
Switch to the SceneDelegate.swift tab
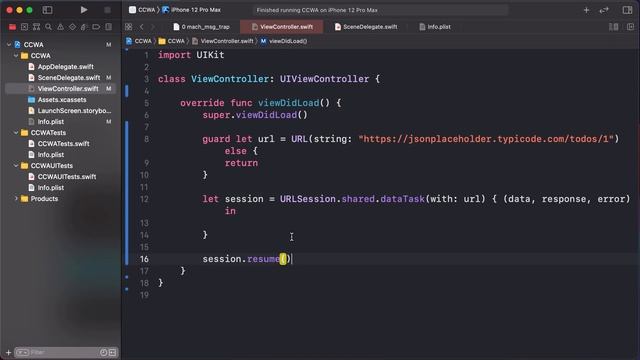366,27
